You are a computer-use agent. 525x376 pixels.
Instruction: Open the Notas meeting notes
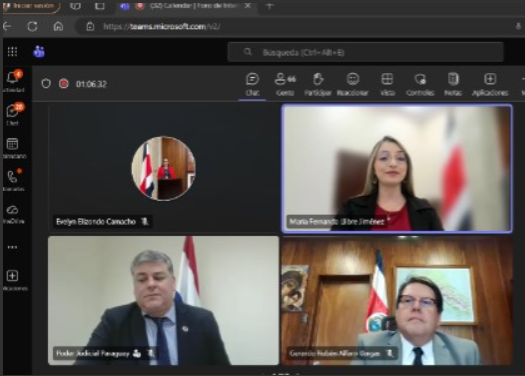click(x=453, y=84)
